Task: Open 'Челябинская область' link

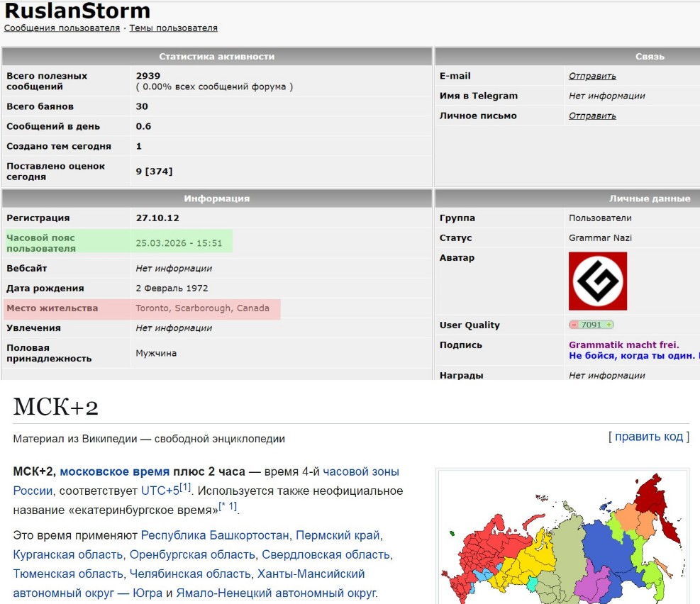Action: click(190, 574)
